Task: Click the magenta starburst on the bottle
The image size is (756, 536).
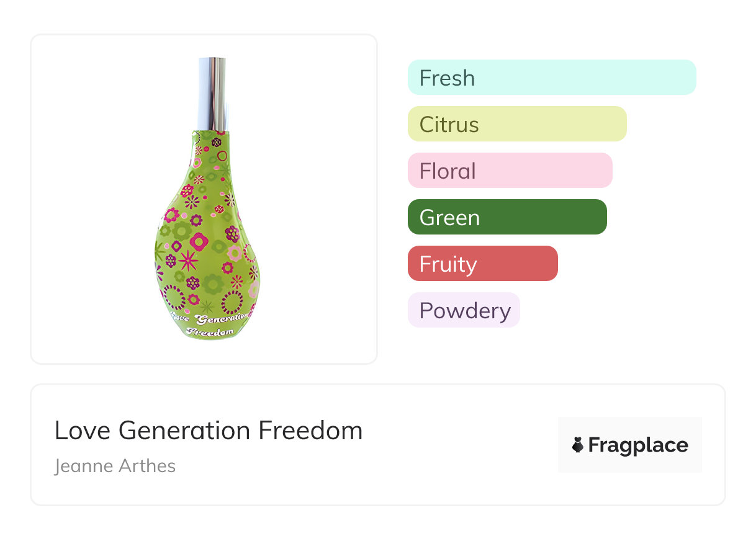Action: tap(187, 261)
